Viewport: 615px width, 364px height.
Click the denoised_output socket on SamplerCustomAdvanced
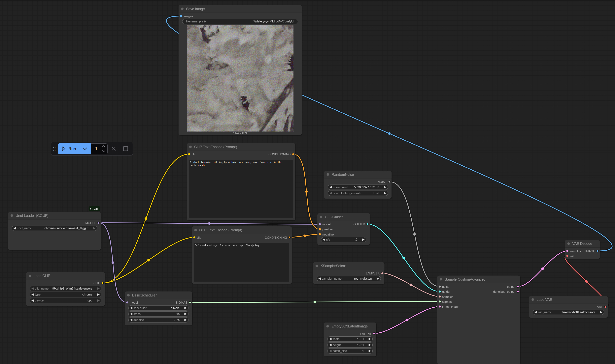(x=518, y=292)
